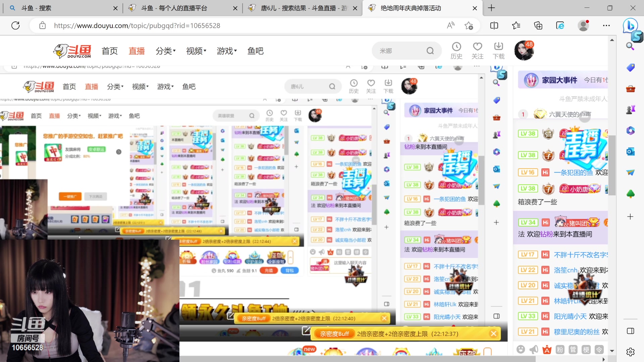644x362 pixels.
Task: Open Outlook in Edge sidebar
Action: pos(630,152)
